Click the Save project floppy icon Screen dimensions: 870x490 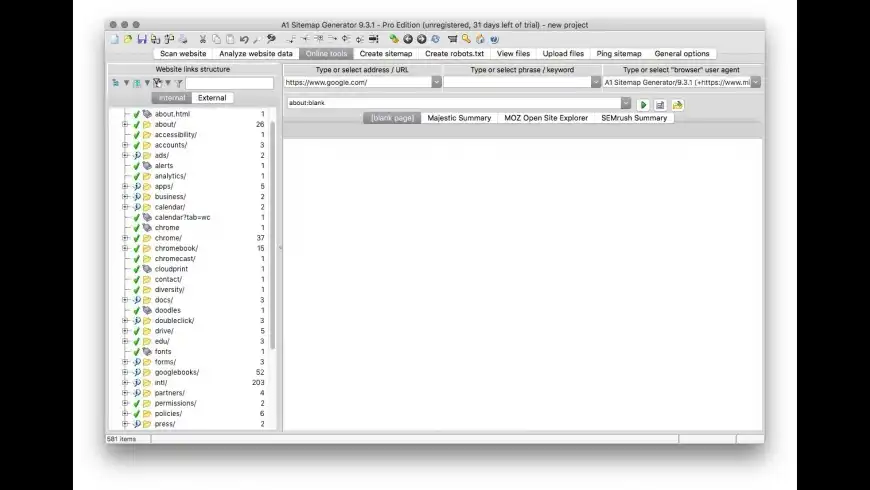142,39
